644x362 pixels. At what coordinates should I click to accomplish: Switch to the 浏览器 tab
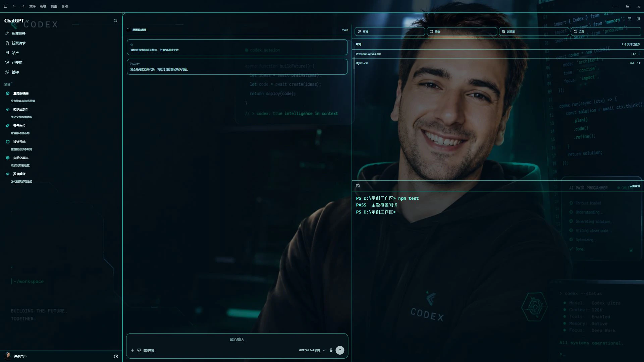(534, 32)
